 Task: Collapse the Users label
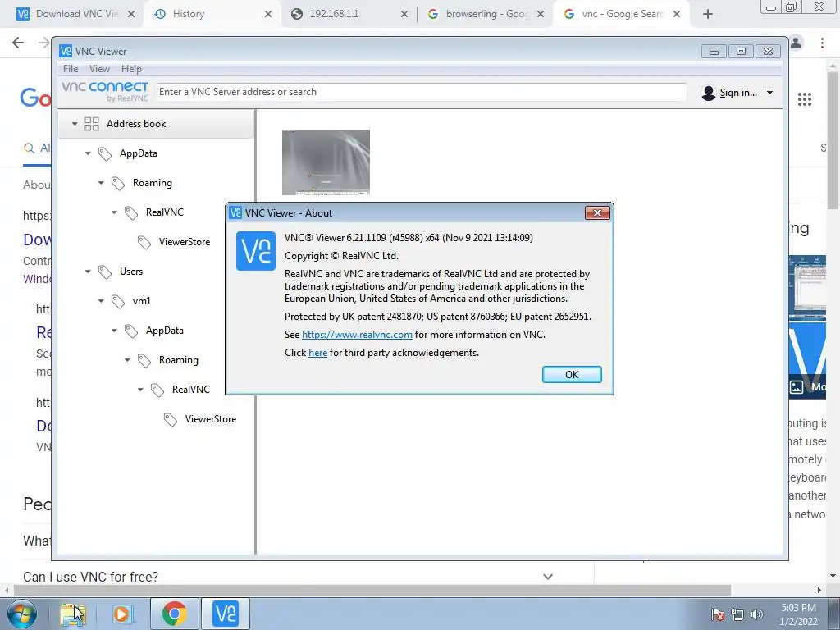[88, 272]
